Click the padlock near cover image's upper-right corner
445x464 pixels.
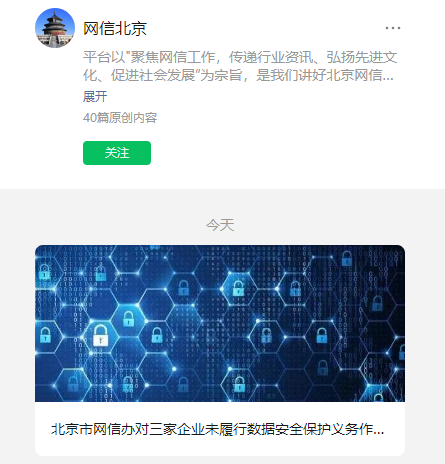coord(347,258)
